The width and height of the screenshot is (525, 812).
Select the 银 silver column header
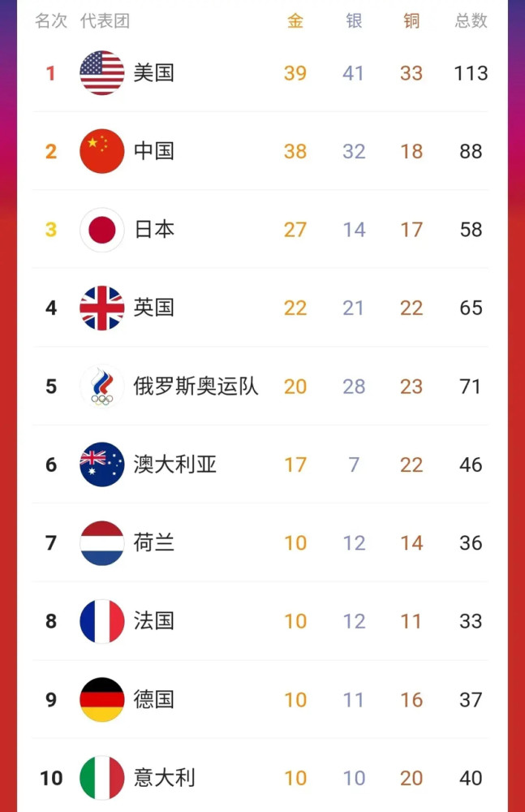pyautogui.click(x=354, y=21)
